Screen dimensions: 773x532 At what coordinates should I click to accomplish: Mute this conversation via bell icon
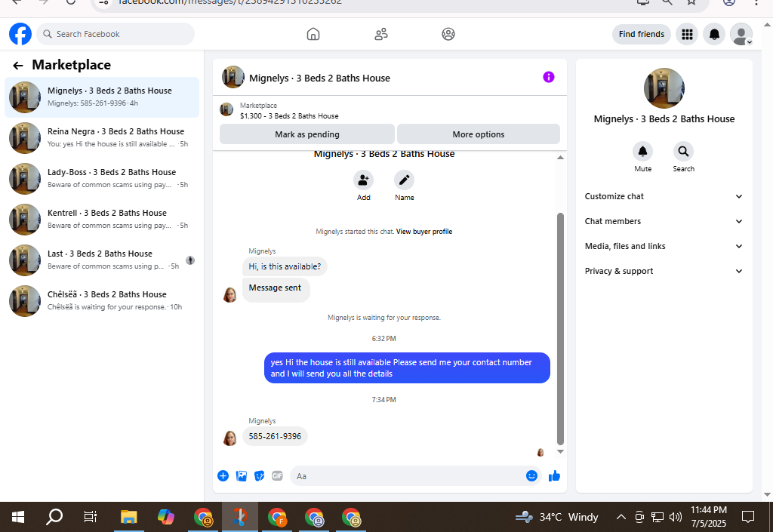pos(643,151)
